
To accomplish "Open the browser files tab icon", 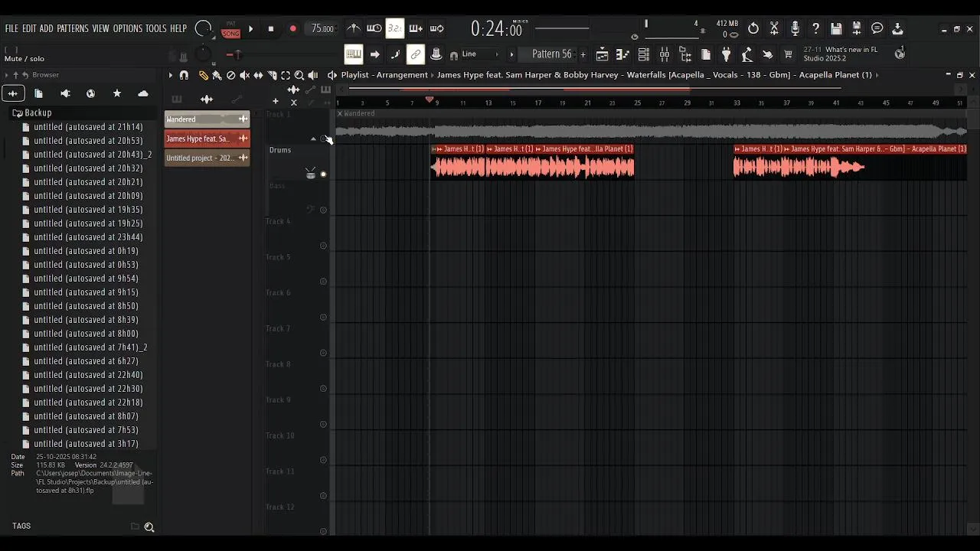I will pyautogui.click(x=39, y=93).
